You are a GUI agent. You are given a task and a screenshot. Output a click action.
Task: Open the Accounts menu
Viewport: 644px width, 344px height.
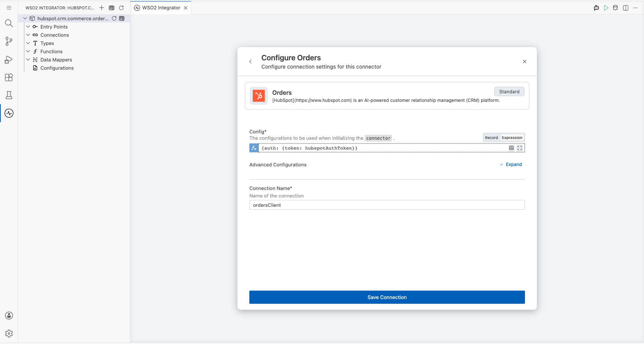[x=9, y=316]
